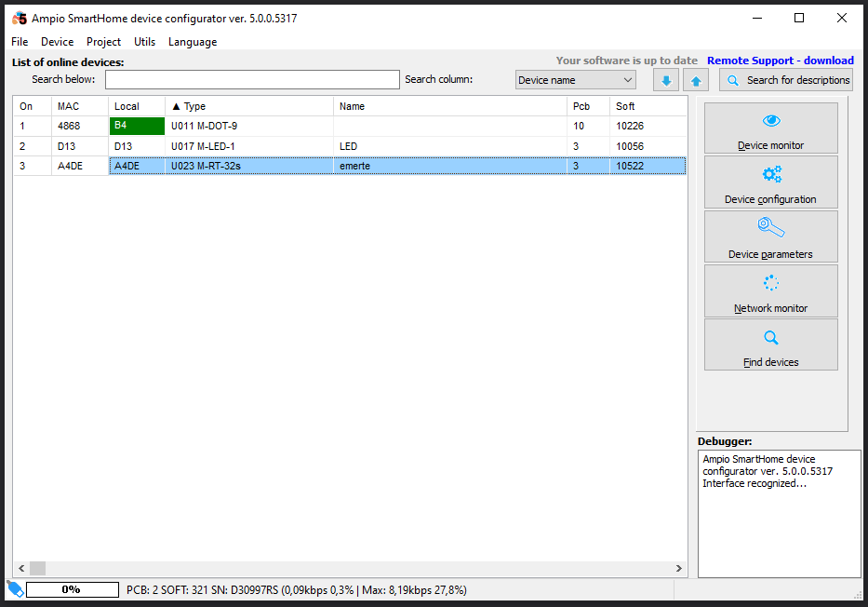Click the spinning dots Network monitor icon

click(x=771, y=283)
